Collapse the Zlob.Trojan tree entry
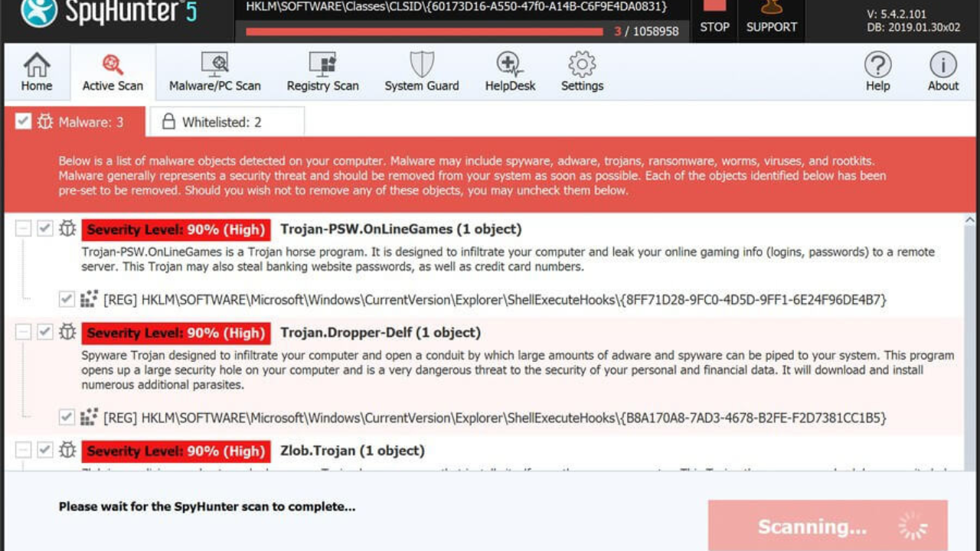Image resolution: width=980 pixels, height=551 pixels. click(x=24, y=450)
